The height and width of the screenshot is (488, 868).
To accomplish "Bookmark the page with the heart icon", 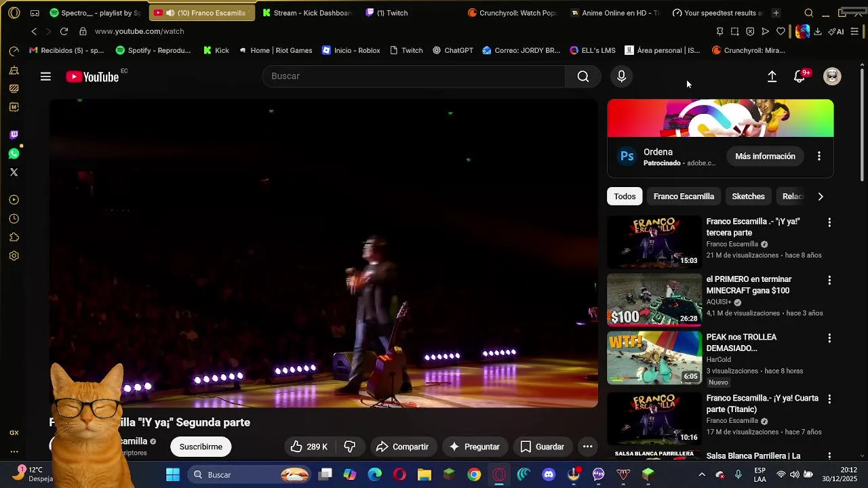I will 781,31.
